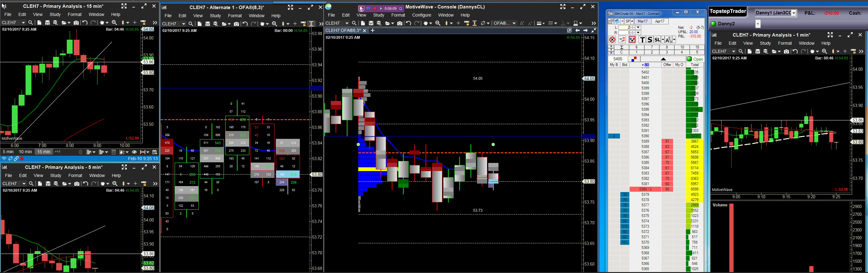Open CLEH7 symbol dropdown in 15 min chart
The image size is (868, 273).
[23, 23]
